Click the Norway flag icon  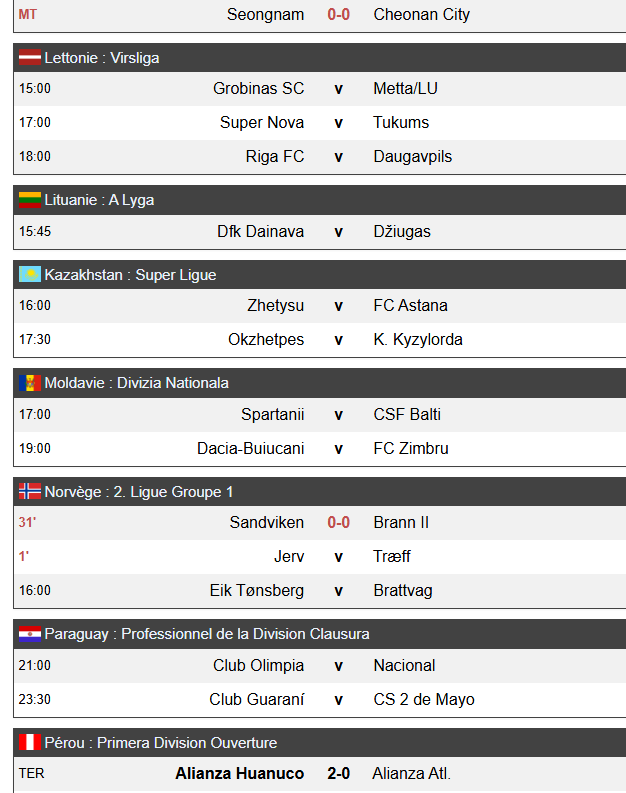pos(29,492)
